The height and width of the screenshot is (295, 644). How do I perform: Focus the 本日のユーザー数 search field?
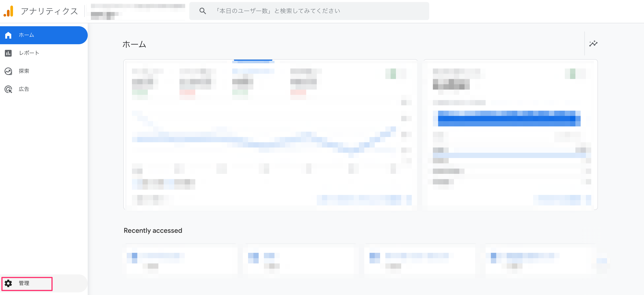pyautogui.click(x=309, y=11)
